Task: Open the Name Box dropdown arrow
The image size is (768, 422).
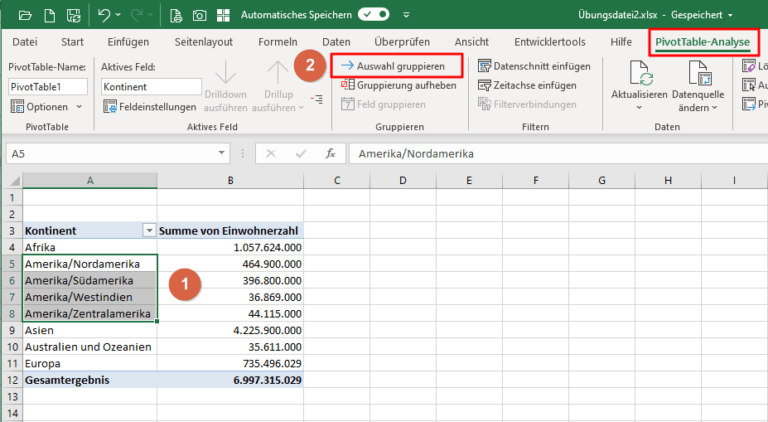Action: click(221, 153)
